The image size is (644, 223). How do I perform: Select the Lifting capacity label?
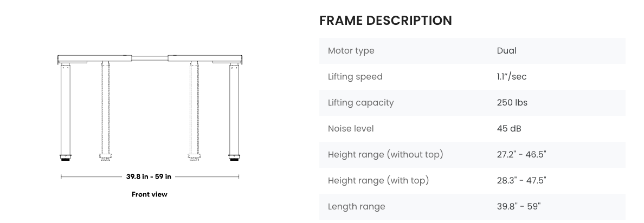[360, 103]
